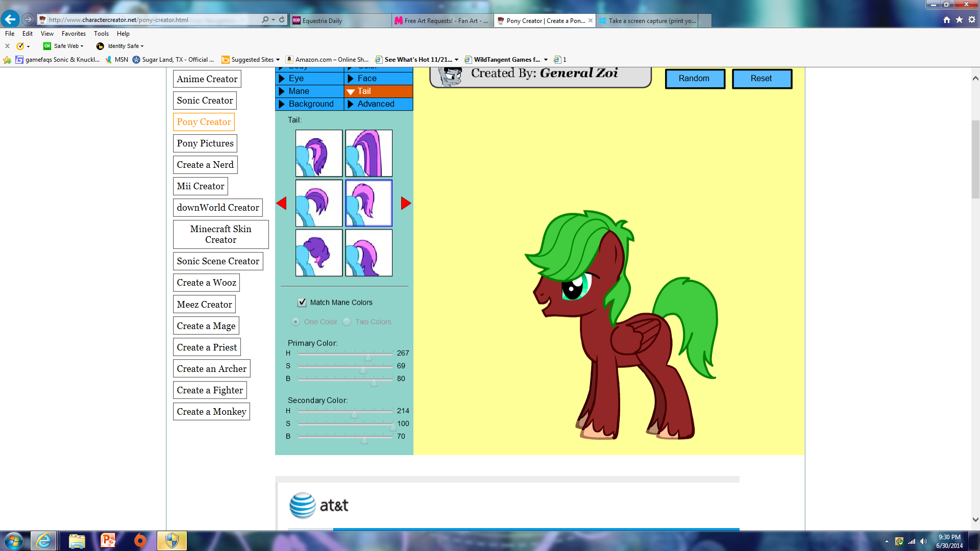Image resolution: width=980 pixels, height=551 pixels.
Task: Open PowerPoint from the taskbar
Action: [x=108, y=540]
